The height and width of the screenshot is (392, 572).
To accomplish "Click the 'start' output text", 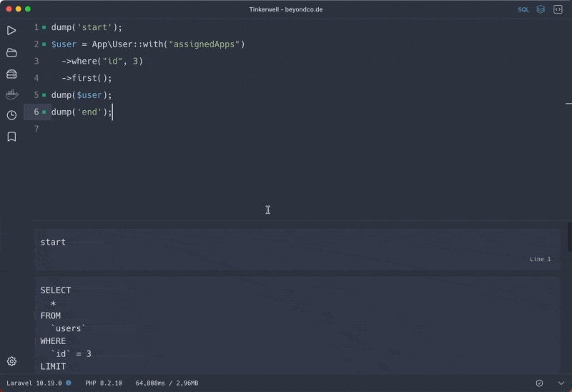I will coord(53,242).
